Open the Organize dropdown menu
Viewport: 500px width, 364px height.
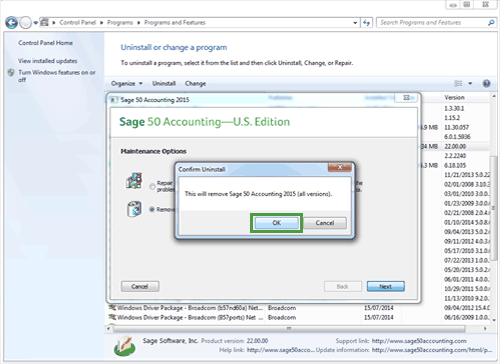tap(127, 83)
